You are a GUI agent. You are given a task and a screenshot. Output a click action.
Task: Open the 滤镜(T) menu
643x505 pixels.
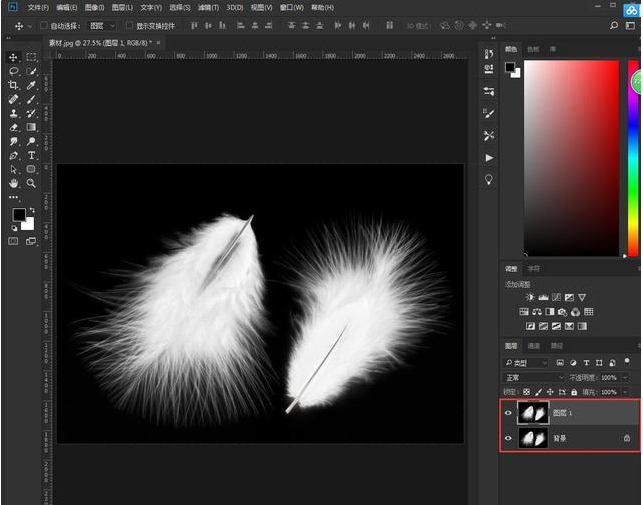[208, 7]
